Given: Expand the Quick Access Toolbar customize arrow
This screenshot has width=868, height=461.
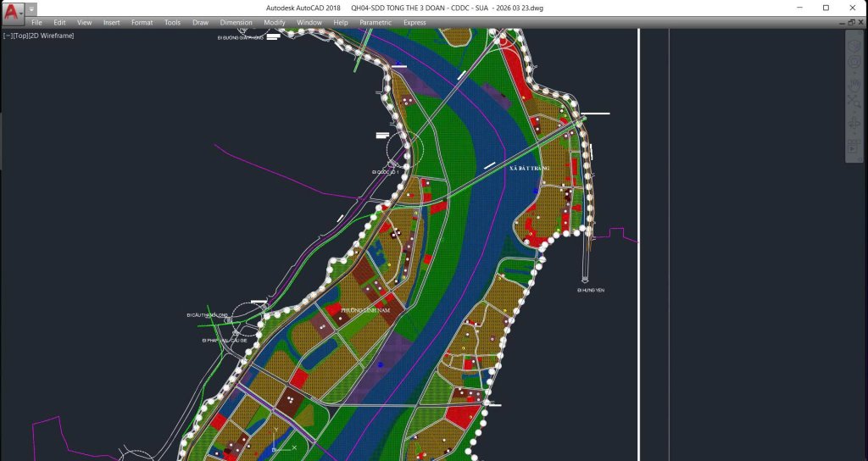Looking at the screenshot, I should tap(32, 9).
